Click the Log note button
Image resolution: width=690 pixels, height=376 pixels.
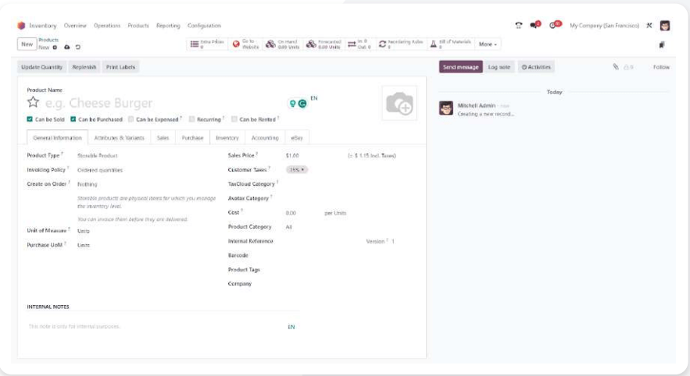(499, 67)
